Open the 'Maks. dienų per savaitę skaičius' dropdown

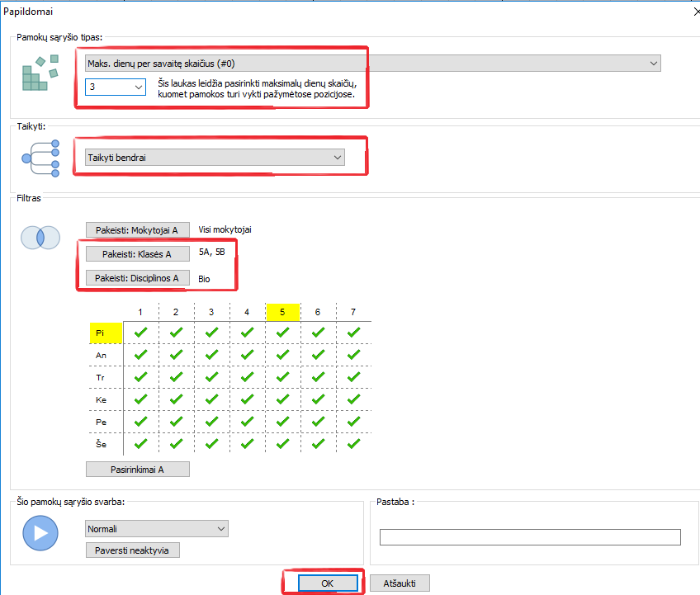click(x=372, y=64)
